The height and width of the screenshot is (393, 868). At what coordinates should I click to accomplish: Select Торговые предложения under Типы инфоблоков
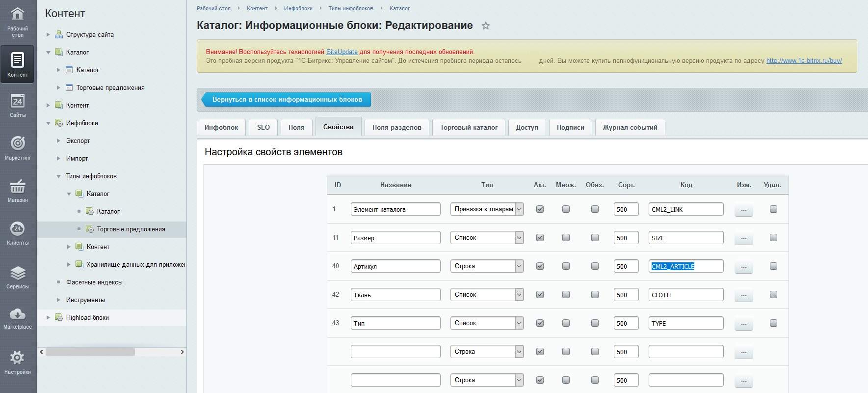coord(131,229)
